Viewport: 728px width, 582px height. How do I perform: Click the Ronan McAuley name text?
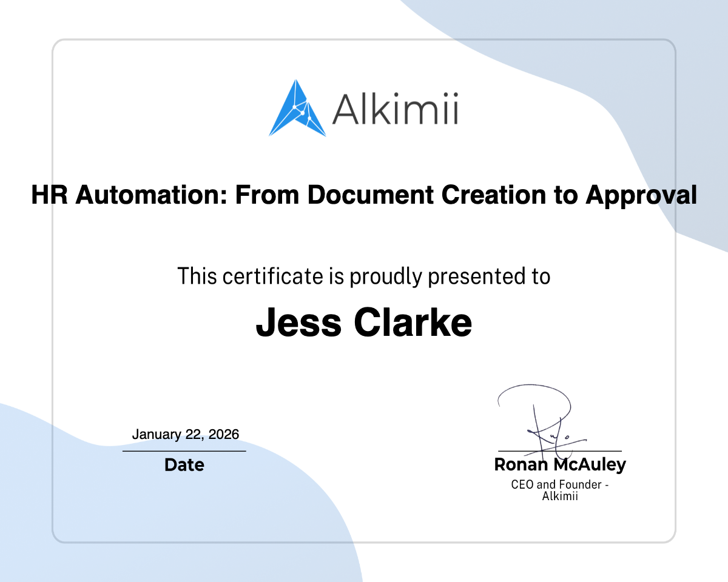[x=560, y=465]
